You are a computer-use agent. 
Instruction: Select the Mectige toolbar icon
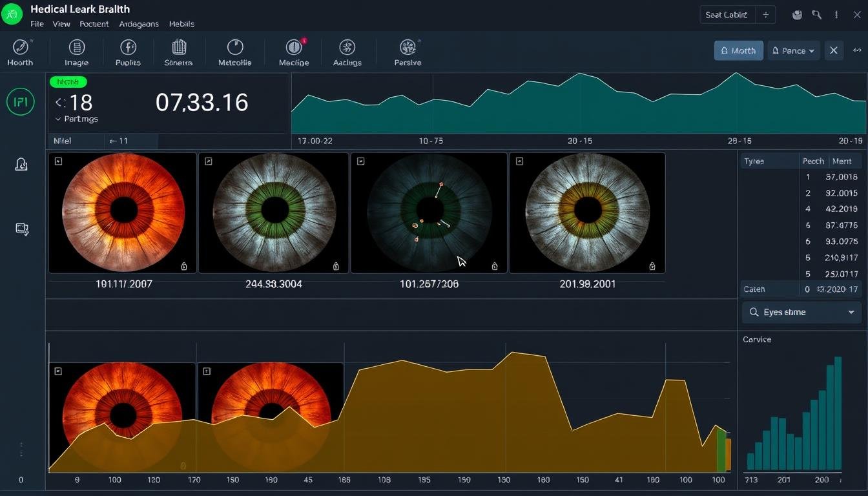coord(294,53)
